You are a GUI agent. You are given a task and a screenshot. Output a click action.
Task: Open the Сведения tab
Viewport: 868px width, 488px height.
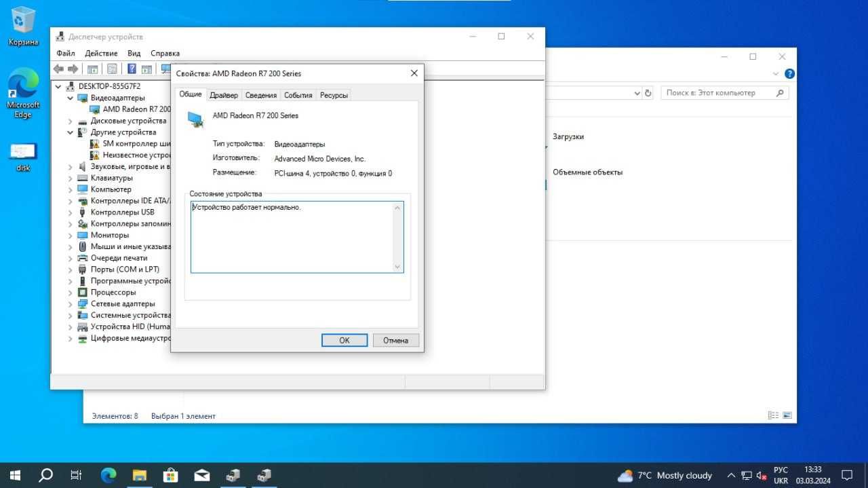[261, 95]
